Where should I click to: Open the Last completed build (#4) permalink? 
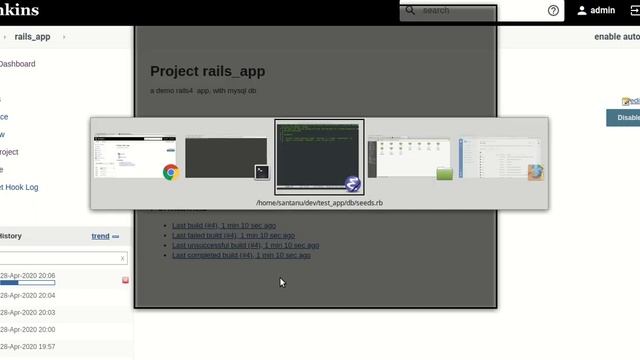(241, 255)
